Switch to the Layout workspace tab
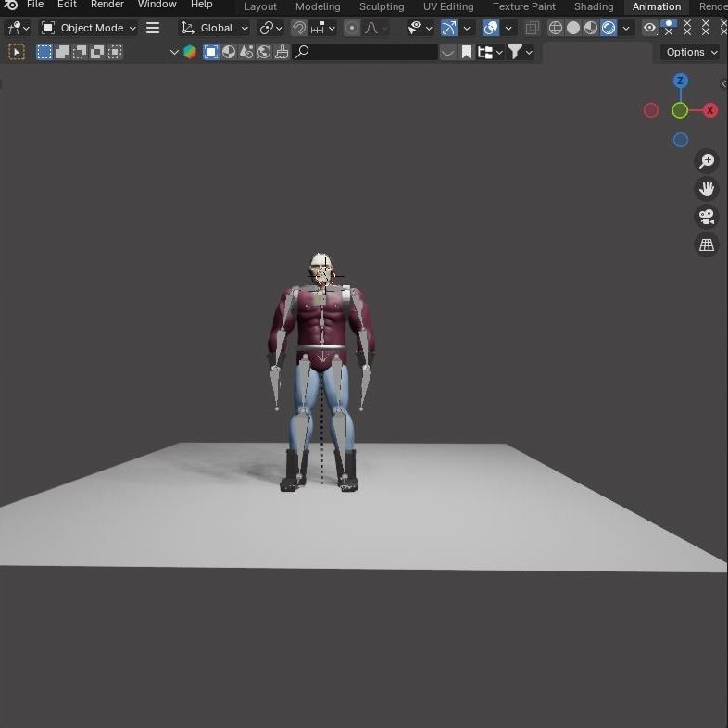The height and width of the screenshot is (728, 728). point(260,6)
